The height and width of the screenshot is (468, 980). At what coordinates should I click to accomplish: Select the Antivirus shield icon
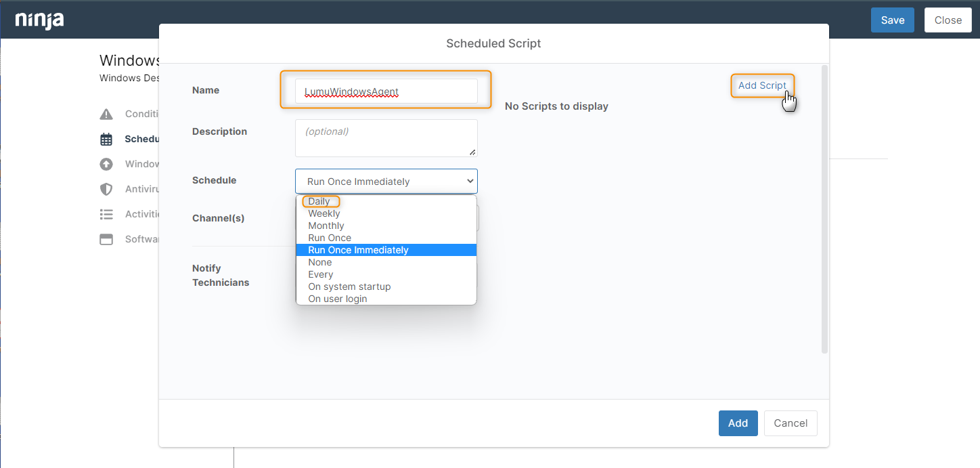coord(106,189)
